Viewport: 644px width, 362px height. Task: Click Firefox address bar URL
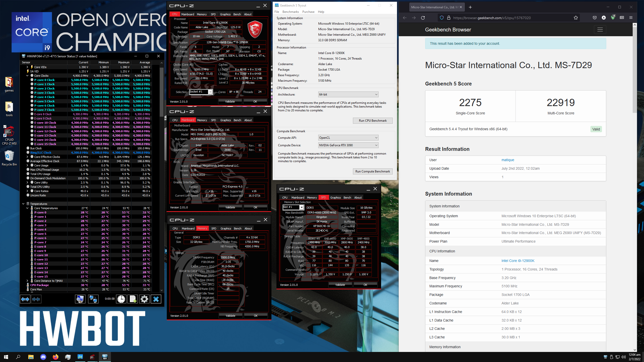[492, 18]
